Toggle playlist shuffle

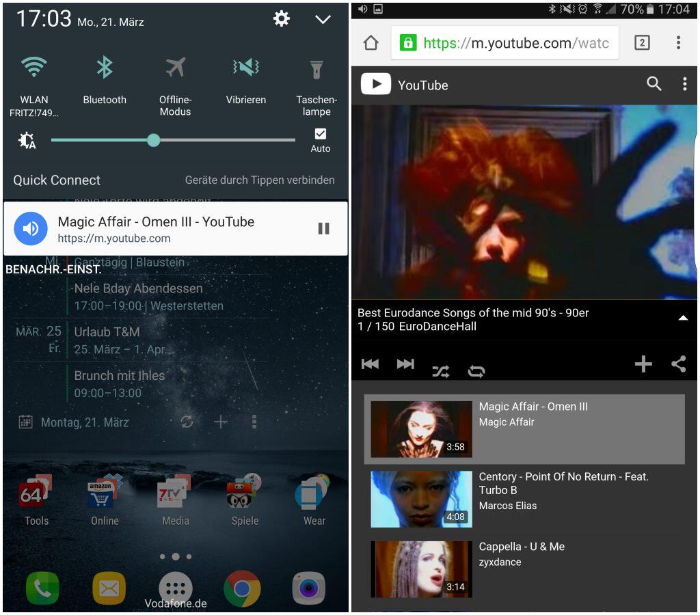pyautogui.click(x=441, y=371)
